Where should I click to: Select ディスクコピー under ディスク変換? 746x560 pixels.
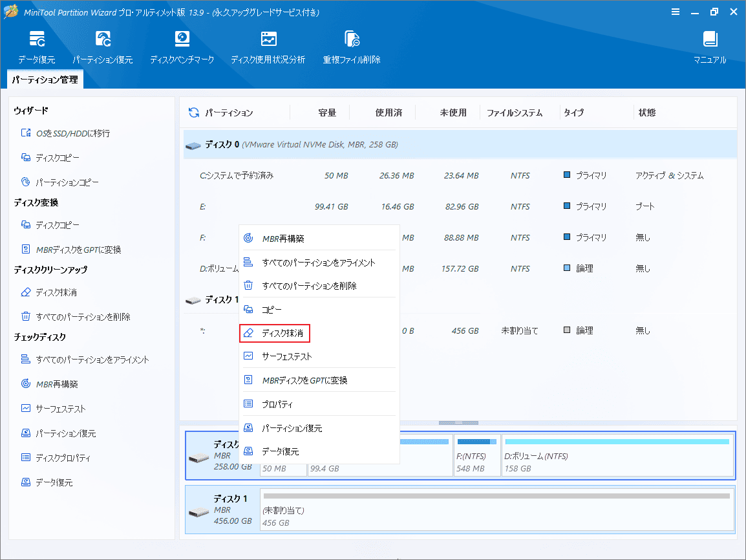[50, 224]
